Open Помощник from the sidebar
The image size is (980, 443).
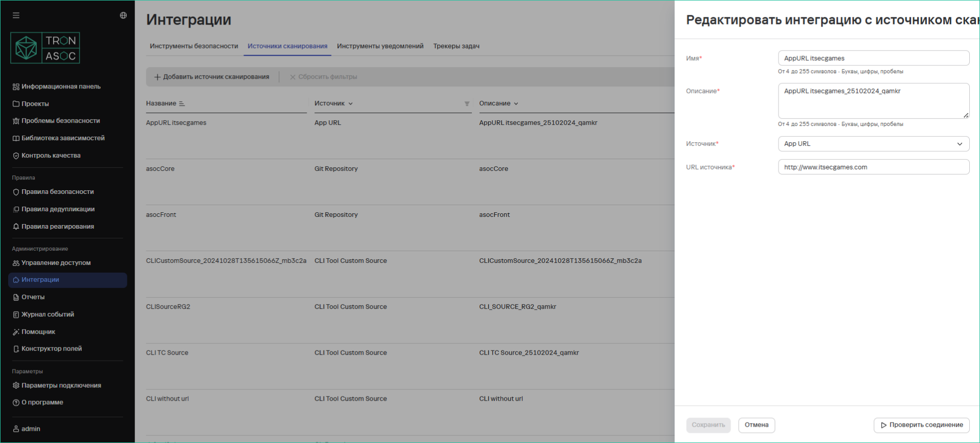click(38, 332)
